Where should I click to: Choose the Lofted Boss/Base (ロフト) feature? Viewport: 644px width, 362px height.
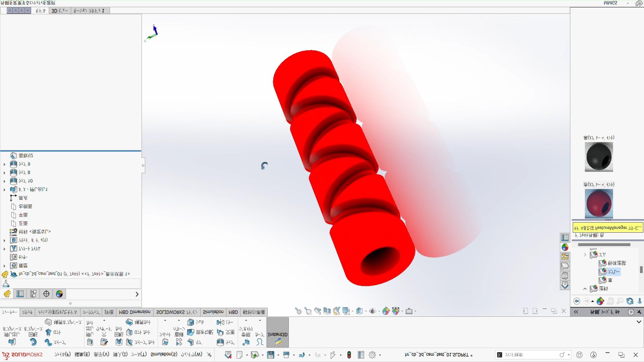[x=53, y=332]
